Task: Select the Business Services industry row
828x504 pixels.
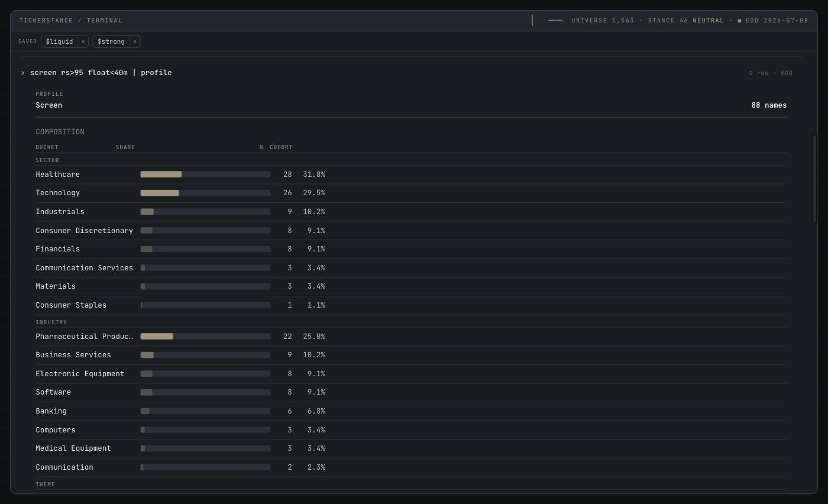Action: [x=411, y=355]
